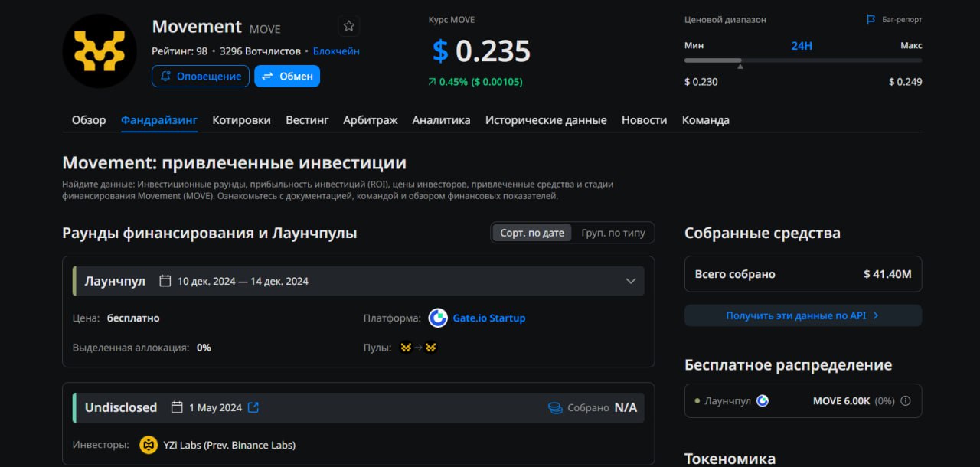The width and height of the screenshot is (980, 467).
Task: Click the Рейтинг: 98 text
Action: click(180, 51)
